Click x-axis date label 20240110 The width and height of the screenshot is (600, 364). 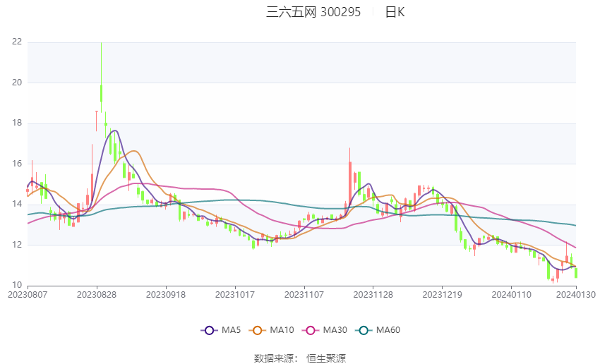512,295
